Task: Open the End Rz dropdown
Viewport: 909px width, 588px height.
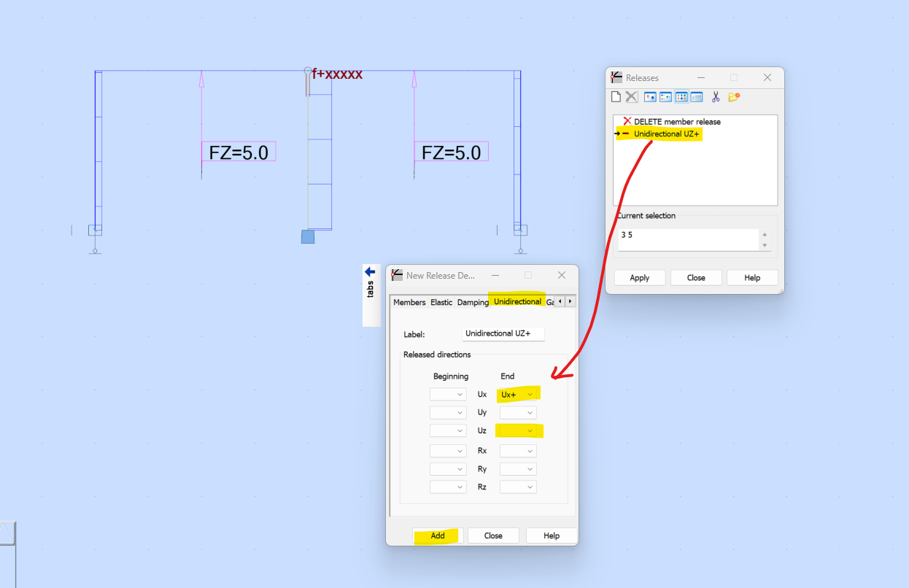Action: point(518,487)
